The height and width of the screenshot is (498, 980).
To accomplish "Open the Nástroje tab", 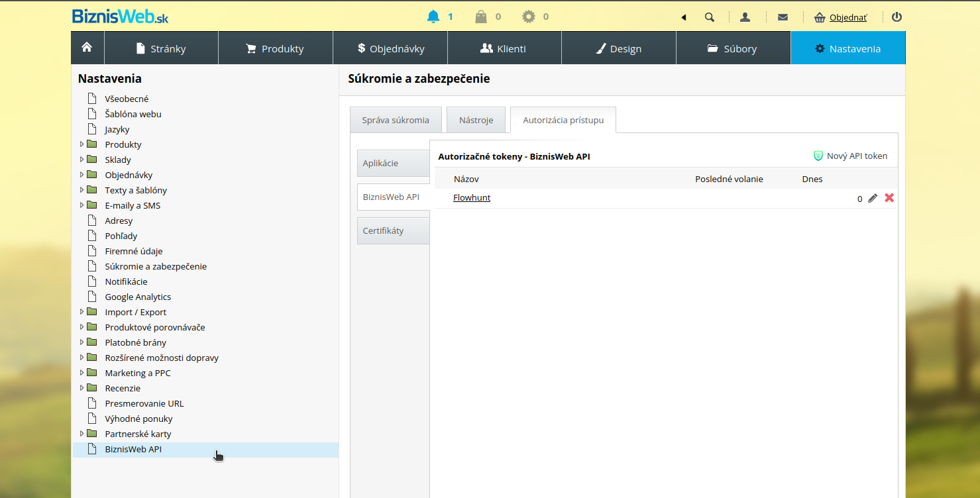I will 476,120.
